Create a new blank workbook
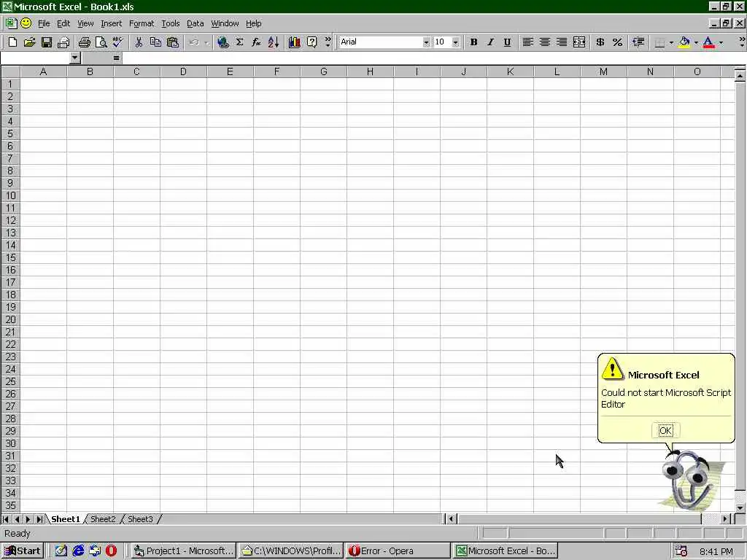747x560 pixels. pyautogui.click(x=12, y=42)
